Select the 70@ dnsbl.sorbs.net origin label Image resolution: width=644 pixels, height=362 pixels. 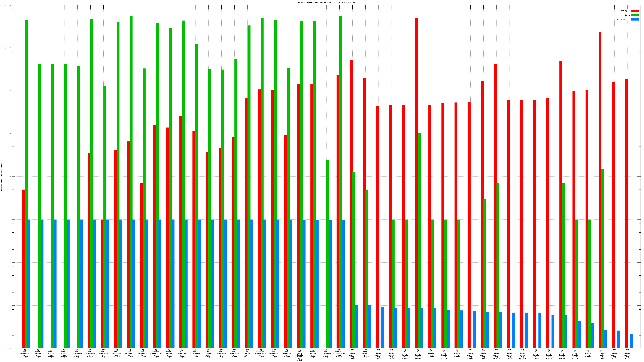point(169,353)
